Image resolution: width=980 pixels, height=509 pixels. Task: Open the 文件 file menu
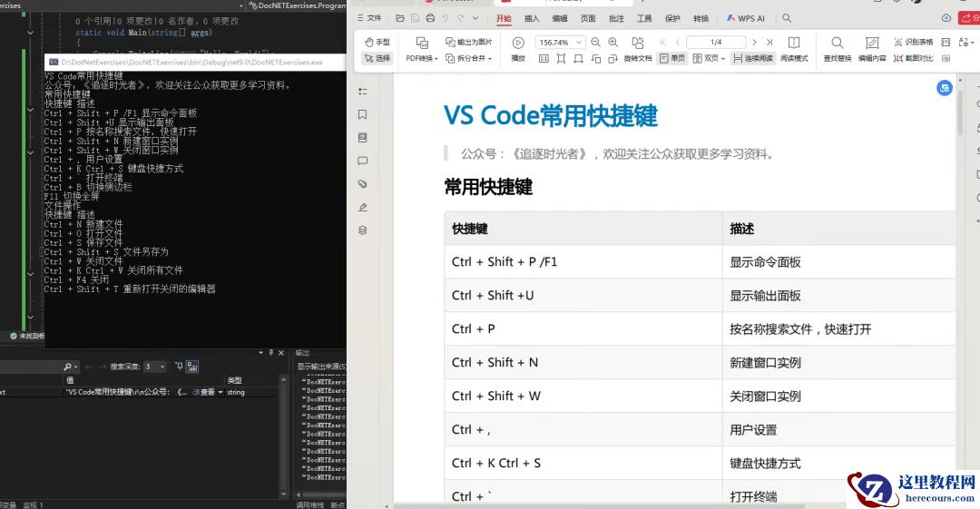[369, 18]
